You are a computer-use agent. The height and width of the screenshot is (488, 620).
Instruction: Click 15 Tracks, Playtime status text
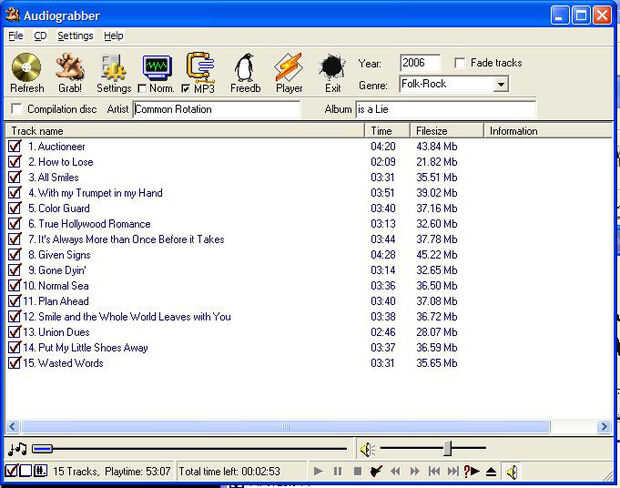pos(112,471)
